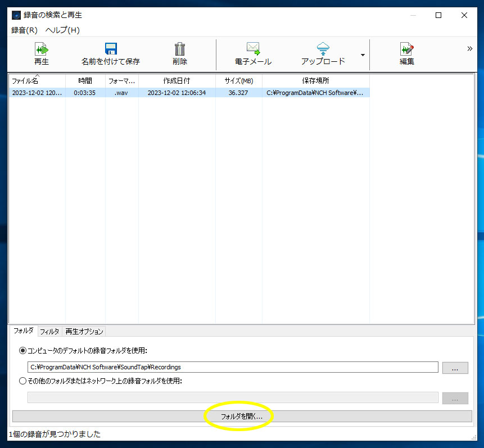Switch to the 再生オプション tab
Image resolution: width=484 pixels, height=448 pixels.
84,331
